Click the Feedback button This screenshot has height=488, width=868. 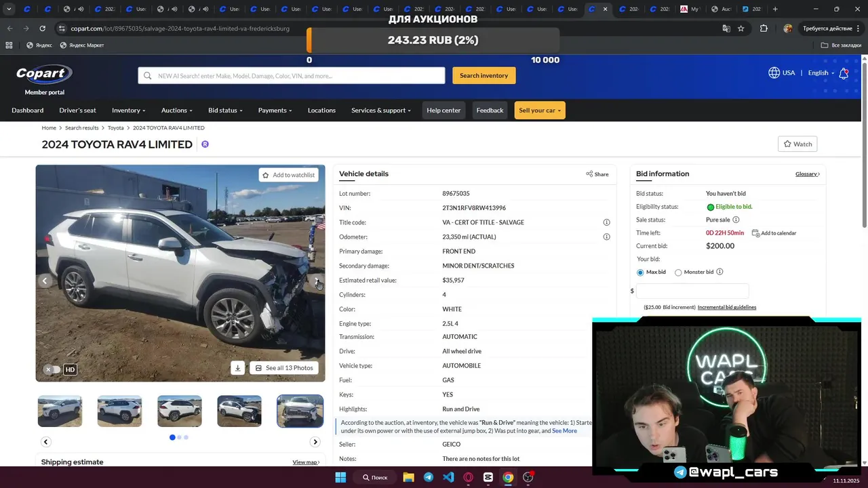click(x=490, y=110)
